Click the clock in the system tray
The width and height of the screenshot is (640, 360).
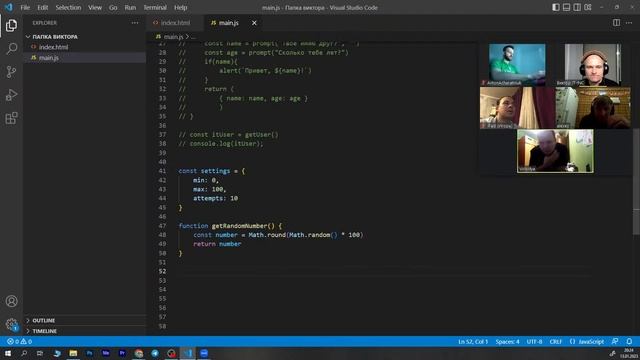point(629,353)
